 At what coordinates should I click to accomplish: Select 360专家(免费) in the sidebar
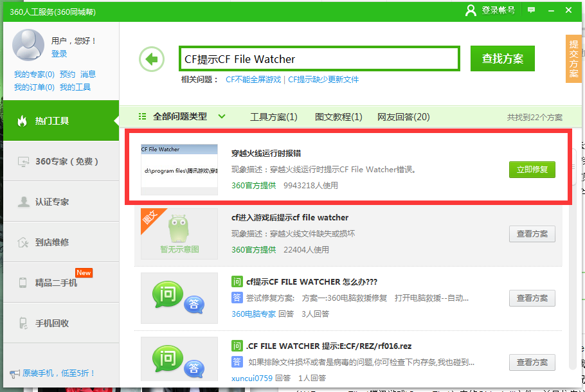[x=61, y=161]
